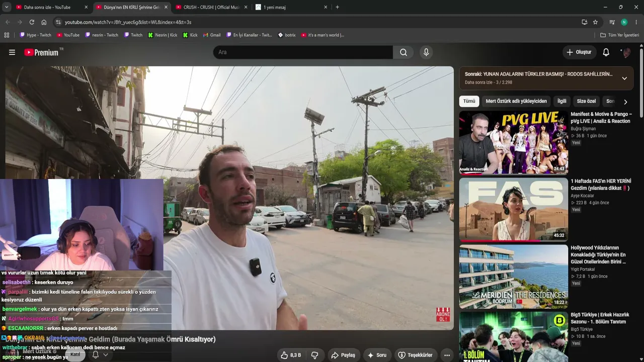Open the install app icon in address bar
The image size is (644, 362).
[x=584, y=22]
